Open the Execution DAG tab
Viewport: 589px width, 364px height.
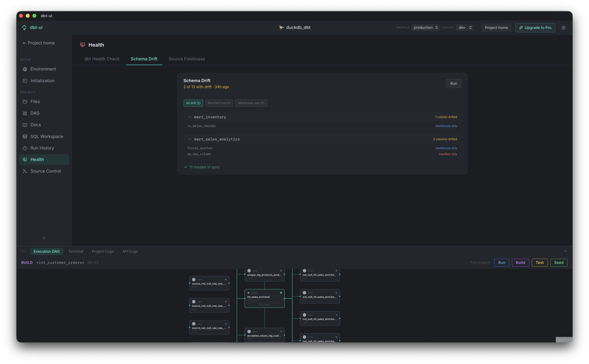point(47,251)
